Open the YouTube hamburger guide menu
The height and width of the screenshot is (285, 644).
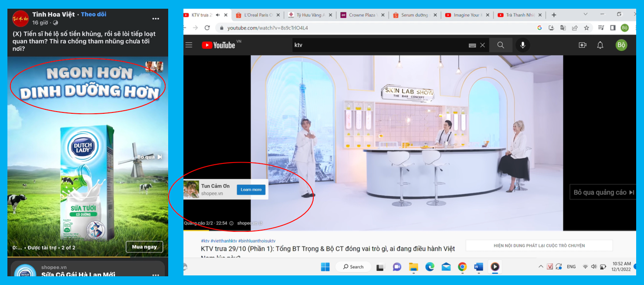[x=189, y=45]
